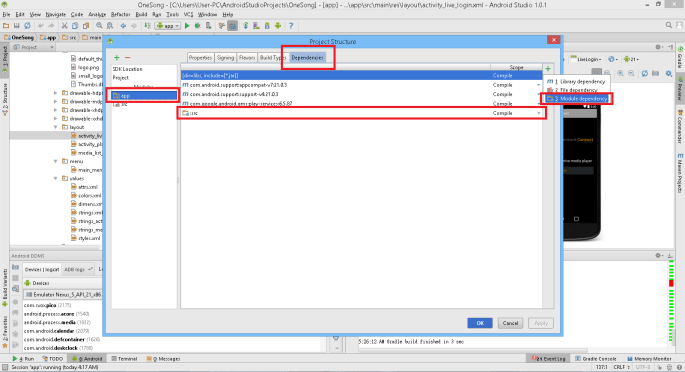Click red minus to remove module

pos(128,58)
